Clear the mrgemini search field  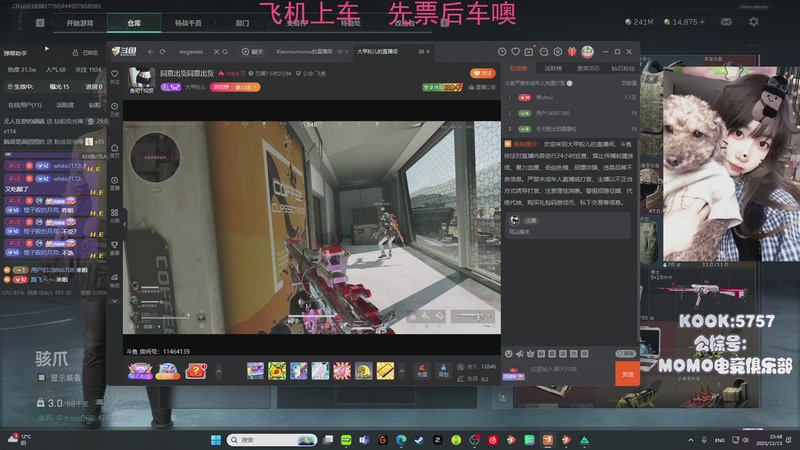[216, 52]
